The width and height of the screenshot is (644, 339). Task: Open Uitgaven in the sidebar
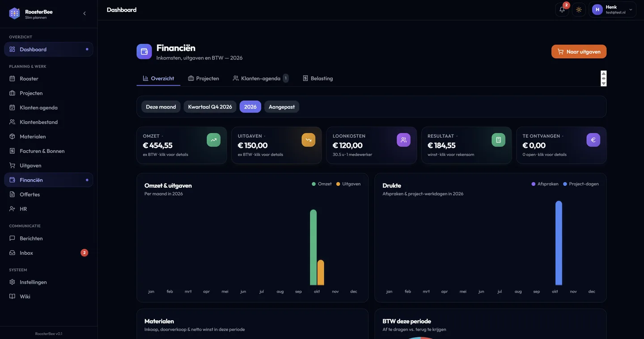pyautogui.click(x=49, y=165)
